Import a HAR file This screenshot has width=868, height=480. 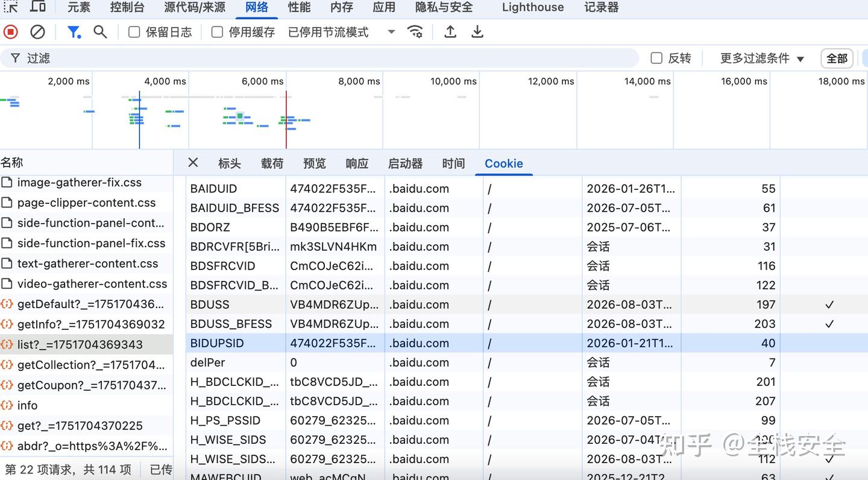point(450,31)
